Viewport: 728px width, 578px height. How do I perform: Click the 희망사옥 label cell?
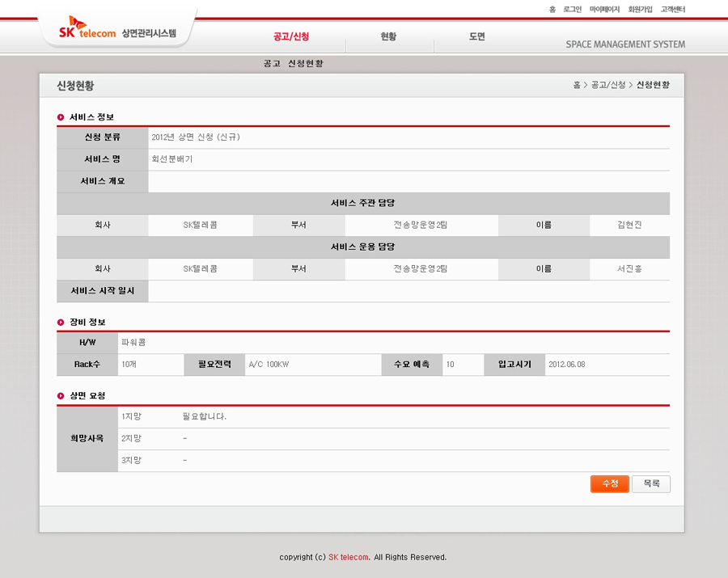[x=87, y=438]
